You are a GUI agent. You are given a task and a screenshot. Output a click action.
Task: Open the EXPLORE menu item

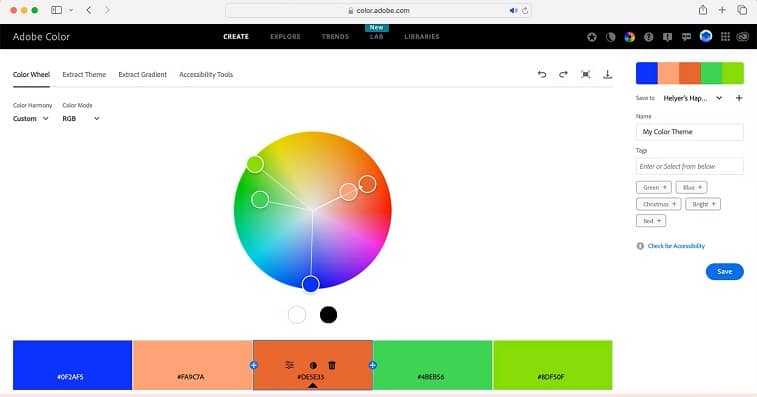(285, 37)
